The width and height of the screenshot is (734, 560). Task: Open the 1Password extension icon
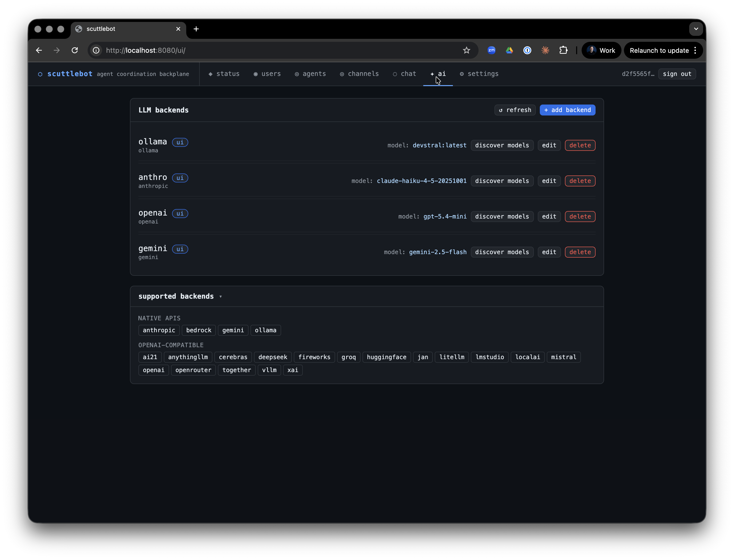527,50
